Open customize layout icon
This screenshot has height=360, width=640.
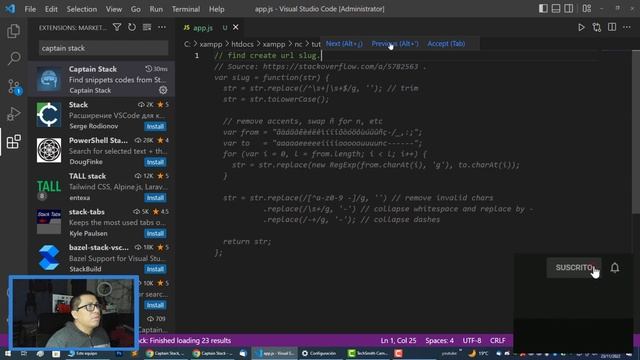[x=587, y=9]
